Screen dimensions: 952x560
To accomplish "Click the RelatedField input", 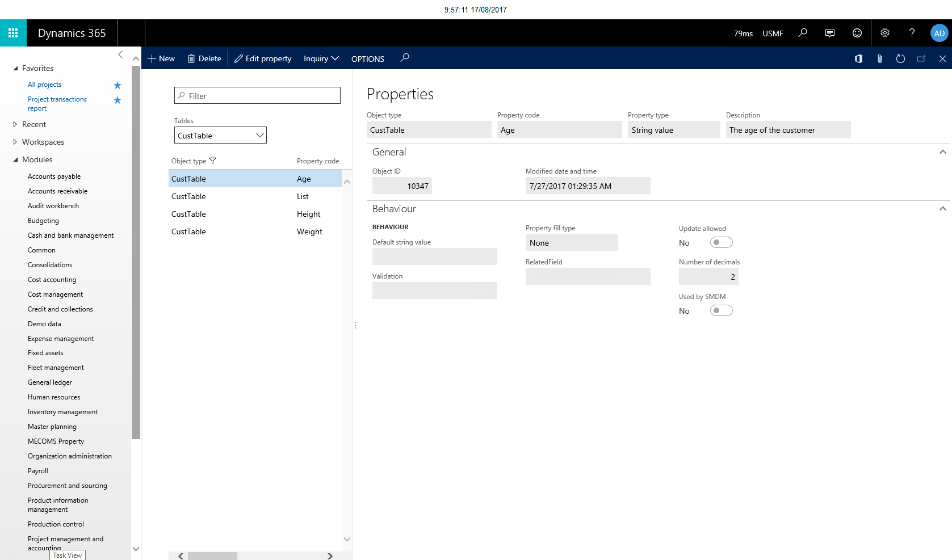I will (x=588, y=276).
